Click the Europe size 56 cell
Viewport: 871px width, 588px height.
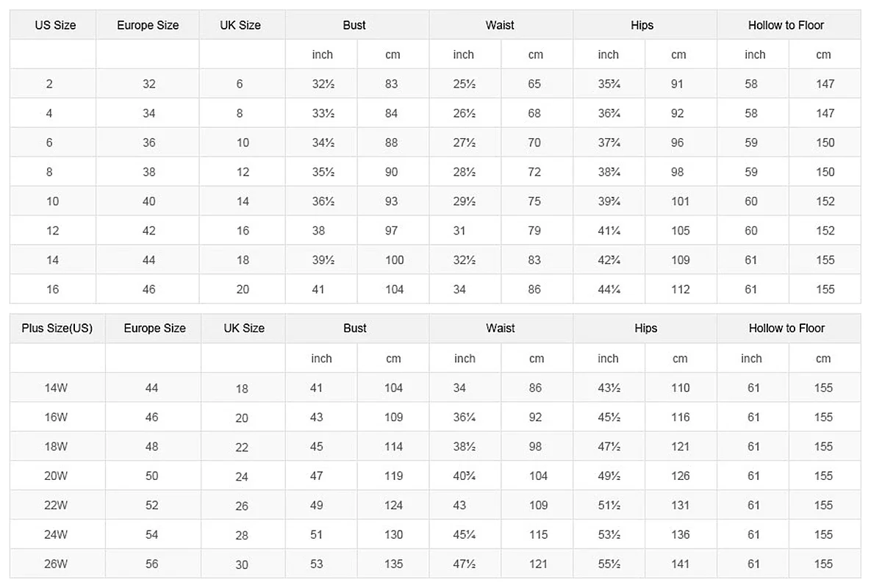[151, 564]
